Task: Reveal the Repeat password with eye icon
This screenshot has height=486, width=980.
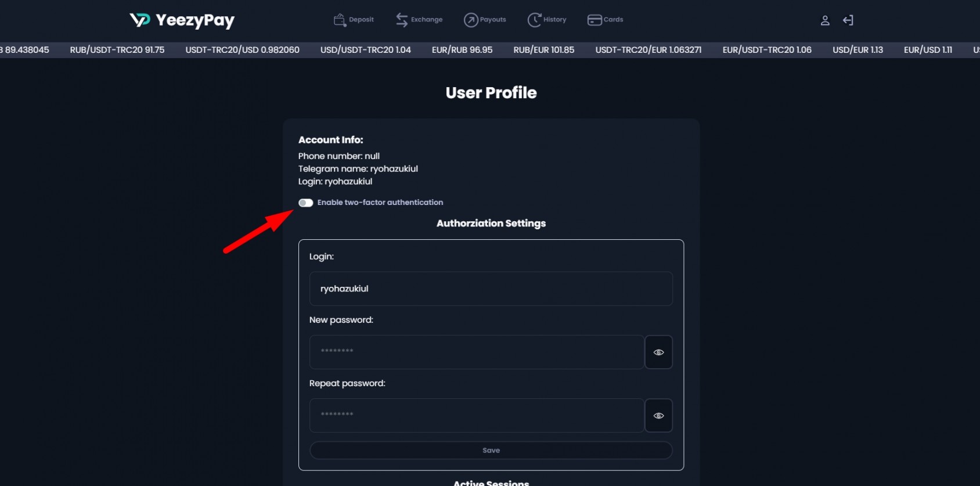Action: click(659, 415)
